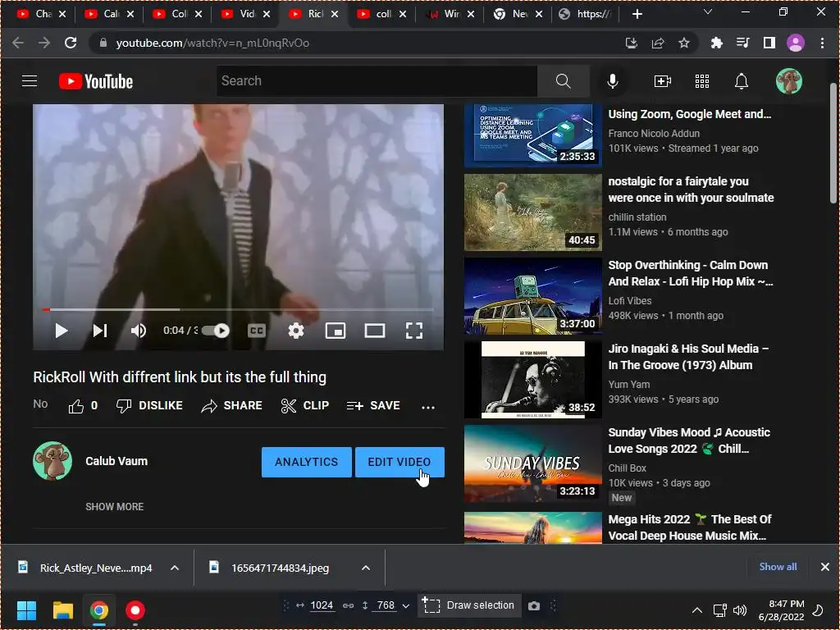
Task: Switch to theater mode
Action: point(374,331)
